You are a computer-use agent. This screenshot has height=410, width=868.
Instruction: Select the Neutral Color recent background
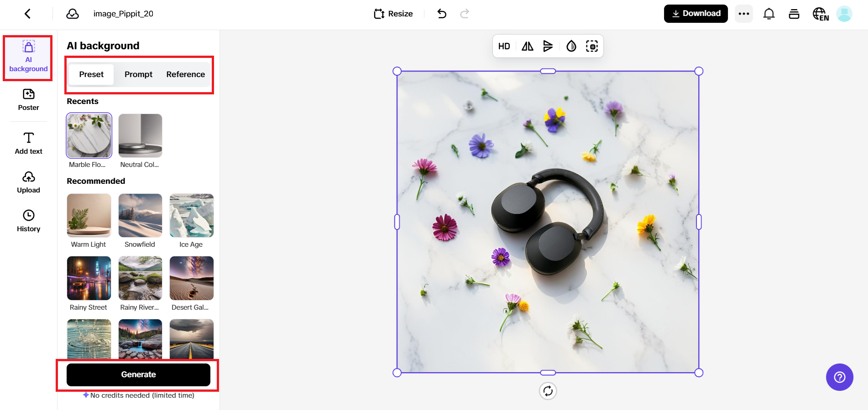tap(140, 135)
